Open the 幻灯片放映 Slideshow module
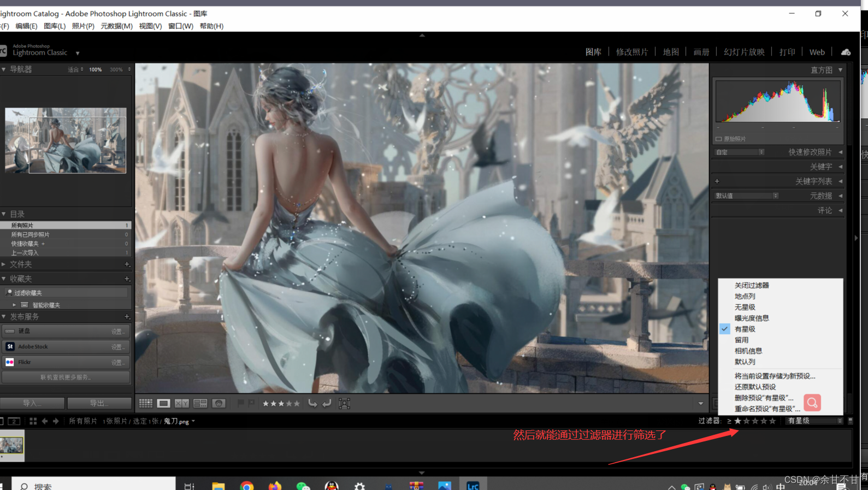Screen dimensions: 868x490 pos(744,52)
